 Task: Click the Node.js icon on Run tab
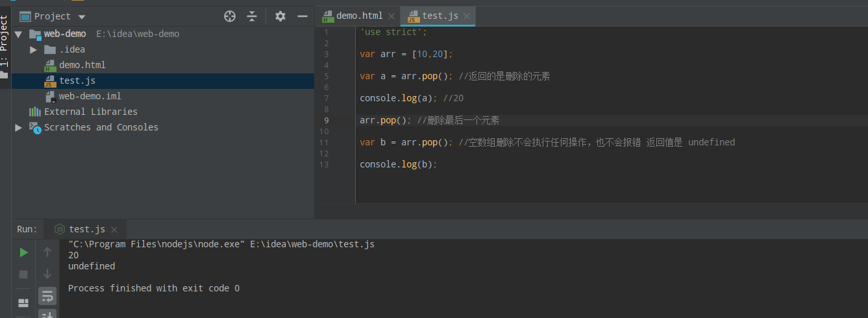pyautogui.click(x=60, y=229)
